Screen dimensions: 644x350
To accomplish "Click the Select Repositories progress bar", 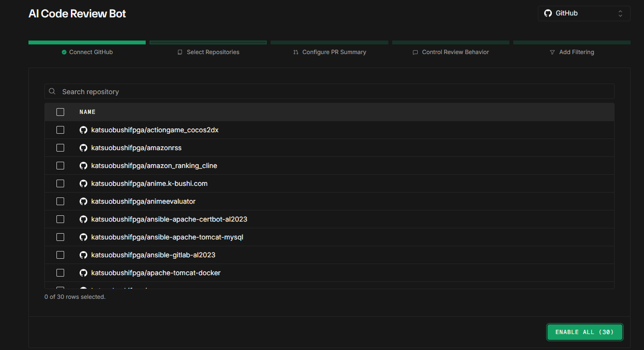I will click(208, 42).
